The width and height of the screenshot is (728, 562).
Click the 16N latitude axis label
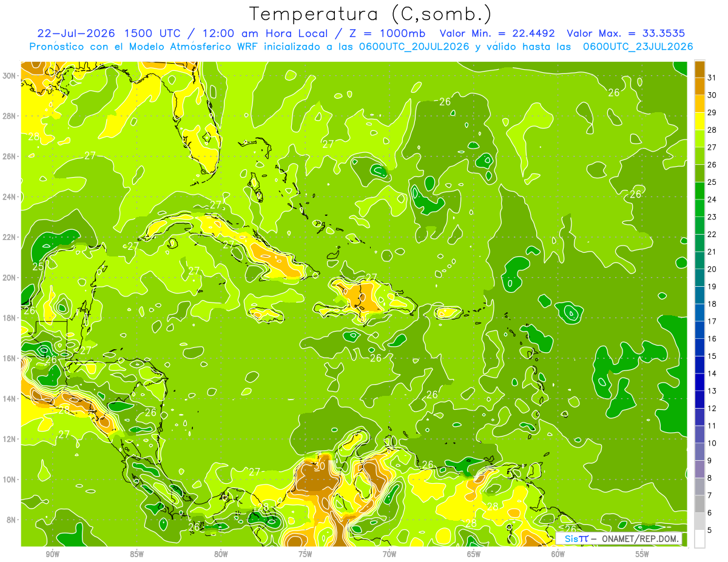click(9, 358)
